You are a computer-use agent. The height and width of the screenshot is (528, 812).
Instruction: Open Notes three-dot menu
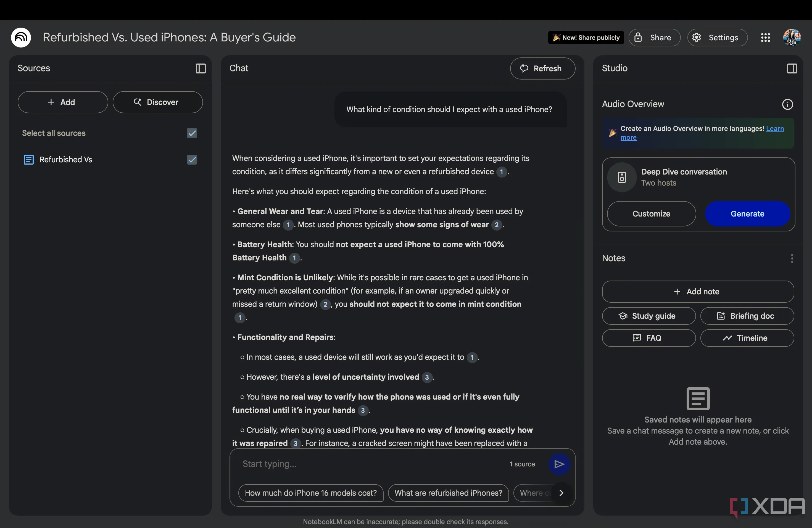click(x=792, y=258)
